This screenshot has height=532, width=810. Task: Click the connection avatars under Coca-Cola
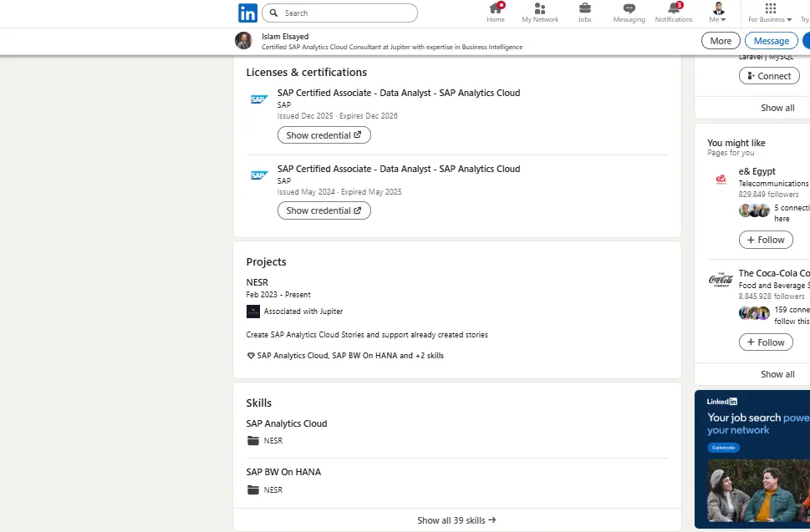(x=754, y=313)
